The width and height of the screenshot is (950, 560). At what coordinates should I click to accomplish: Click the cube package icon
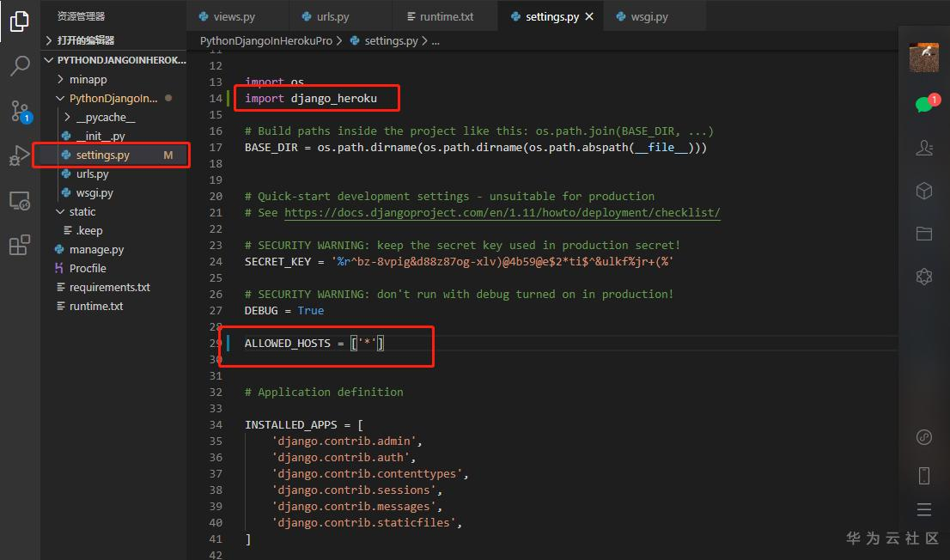coord(924,191)
